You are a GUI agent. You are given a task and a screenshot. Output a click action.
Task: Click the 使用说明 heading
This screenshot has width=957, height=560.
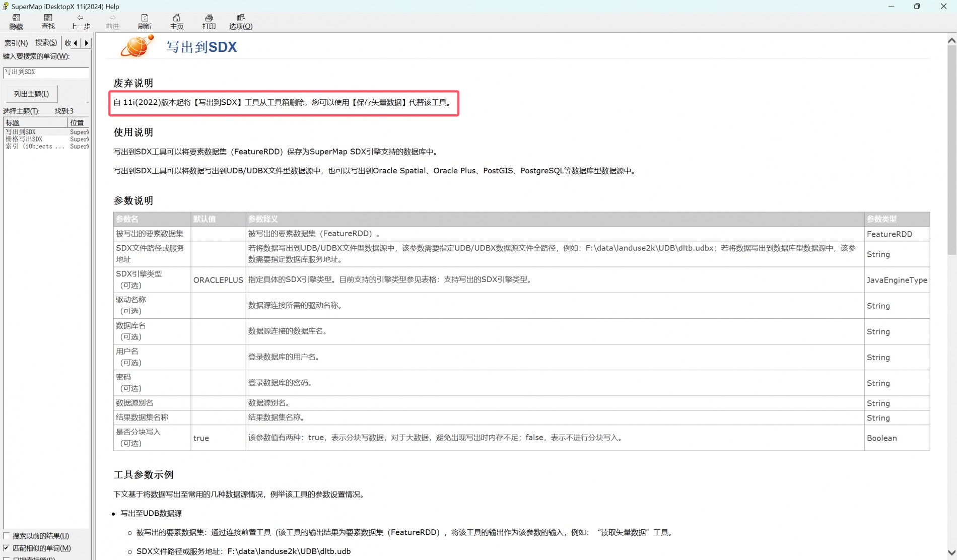(133, 132)
